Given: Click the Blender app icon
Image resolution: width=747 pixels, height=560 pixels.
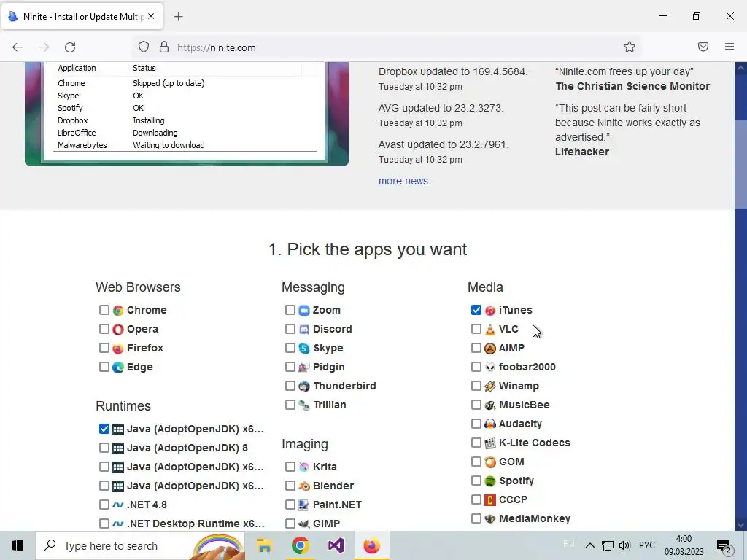Looking at the screenshot, I should click(x=304, y=486).
